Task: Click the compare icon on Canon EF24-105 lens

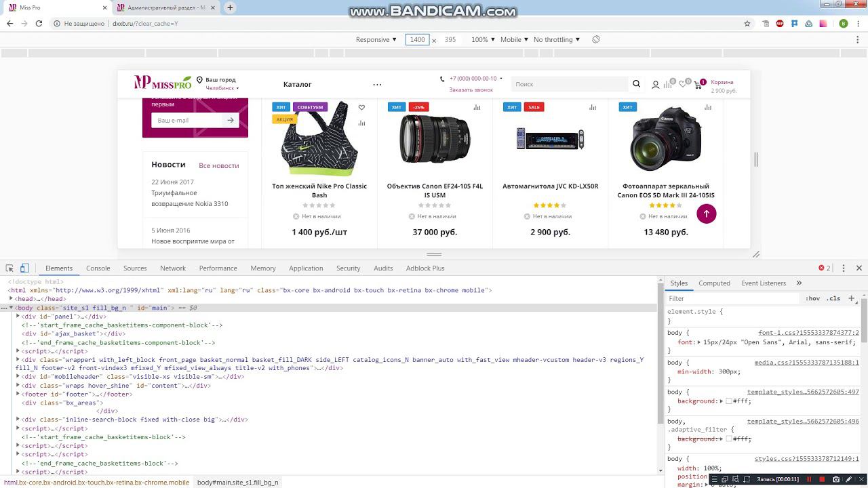Action: point(477,107)
